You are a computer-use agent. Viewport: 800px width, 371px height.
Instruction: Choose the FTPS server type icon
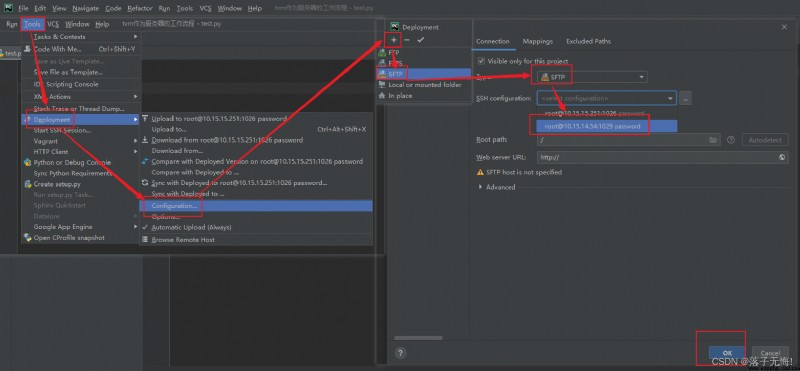pos(382,63)
